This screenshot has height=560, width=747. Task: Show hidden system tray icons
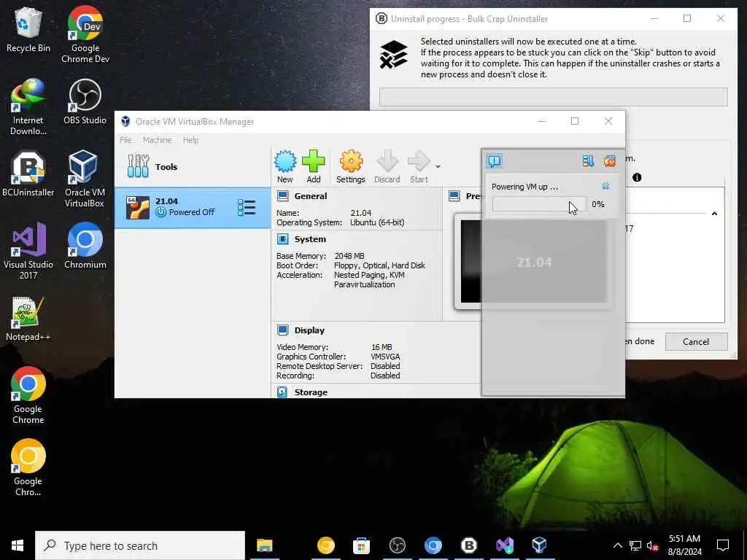click(x=617, y=545)
